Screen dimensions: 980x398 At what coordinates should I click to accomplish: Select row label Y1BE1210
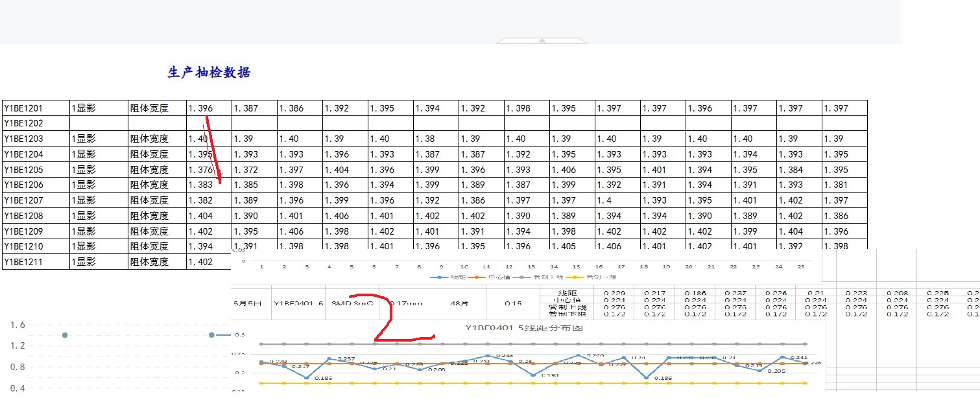(23, 246)
